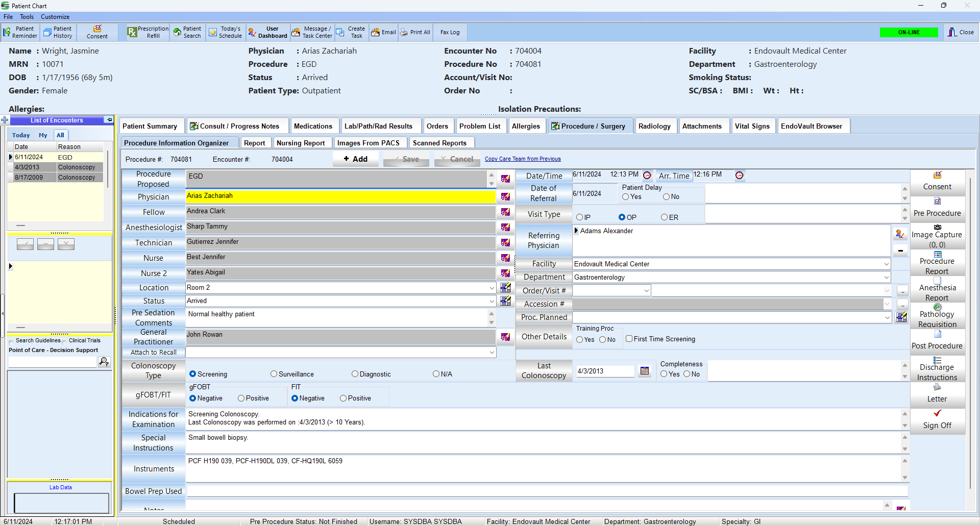Open the Consent icon in right panel
Screen dimensions: 980x526
pyautogui.click(x=937, y=176)
